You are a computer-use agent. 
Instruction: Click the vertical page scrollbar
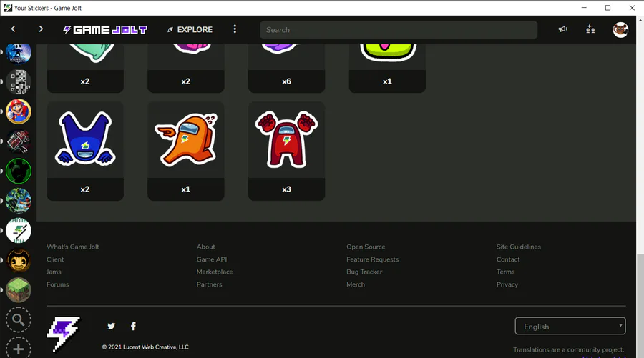640,306
